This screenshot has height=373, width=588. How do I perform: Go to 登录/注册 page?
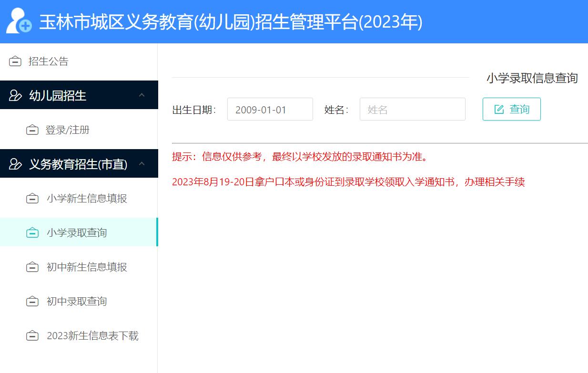coord(67,130)
